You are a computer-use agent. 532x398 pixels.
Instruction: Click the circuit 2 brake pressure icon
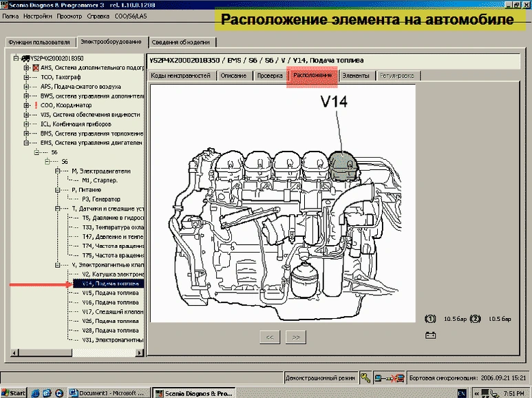click(475, 319)
